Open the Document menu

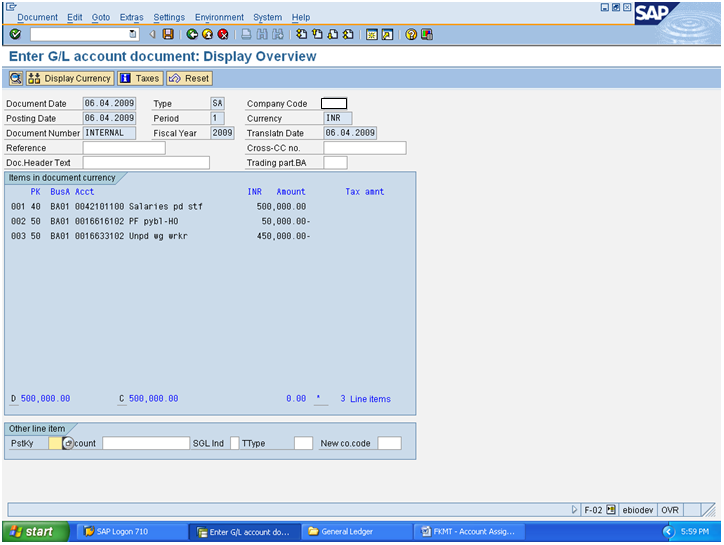[37, 17]
